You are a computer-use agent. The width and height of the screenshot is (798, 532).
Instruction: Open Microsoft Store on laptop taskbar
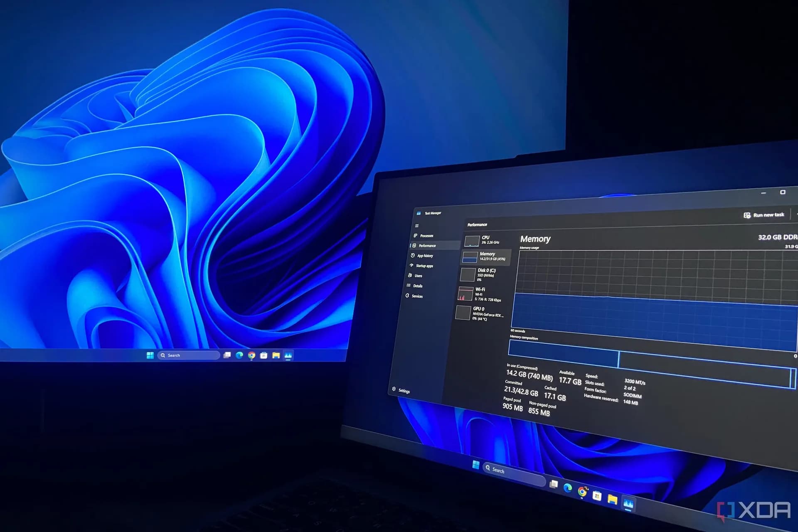pos(597,495)
